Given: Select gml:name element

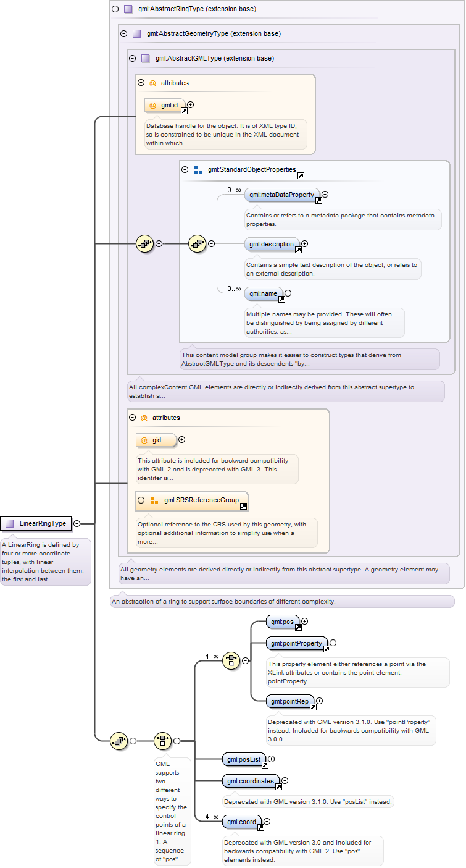Looking at the screenshot, I should (x=264, y=294).
